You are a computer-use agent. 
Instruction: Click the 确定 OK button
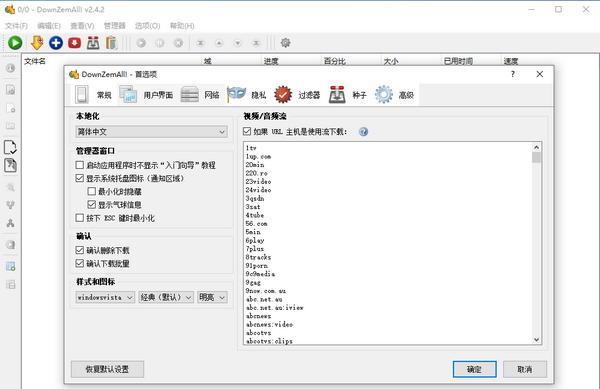point(474,369)
